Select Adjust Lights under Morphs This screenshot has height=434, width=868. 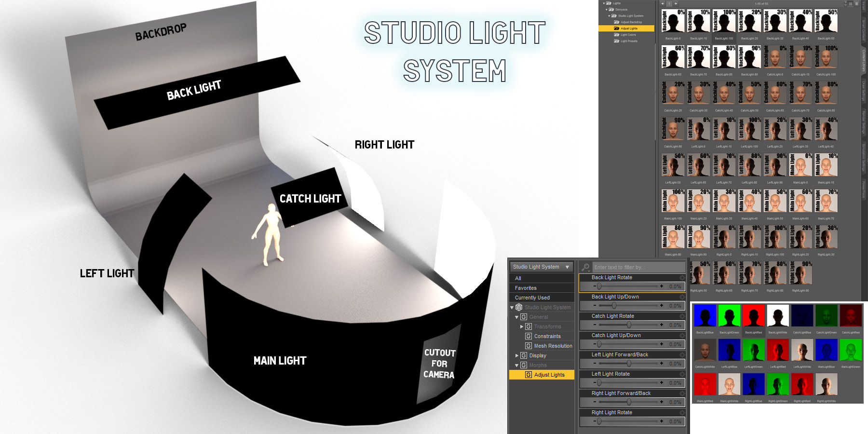(x=542, y=375)
